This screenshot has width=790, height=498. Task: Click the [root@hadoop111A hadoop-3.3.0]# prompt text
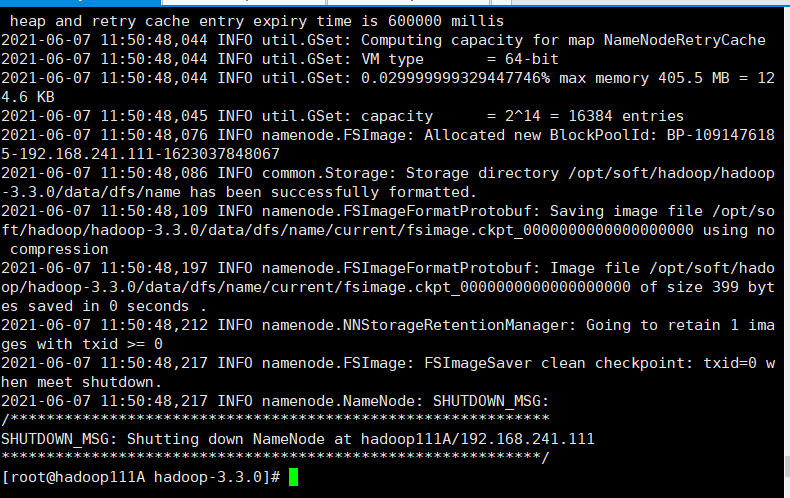(x=141, y=477)
